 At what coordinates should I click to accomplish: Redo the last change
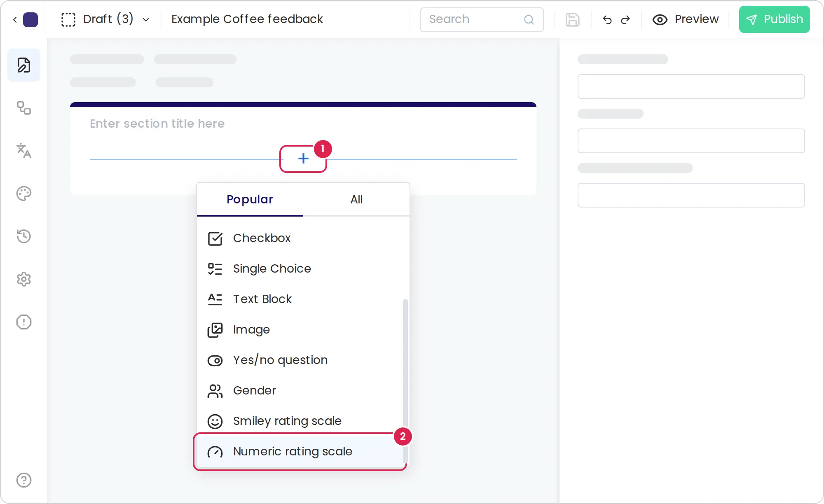tap(625, 19)
